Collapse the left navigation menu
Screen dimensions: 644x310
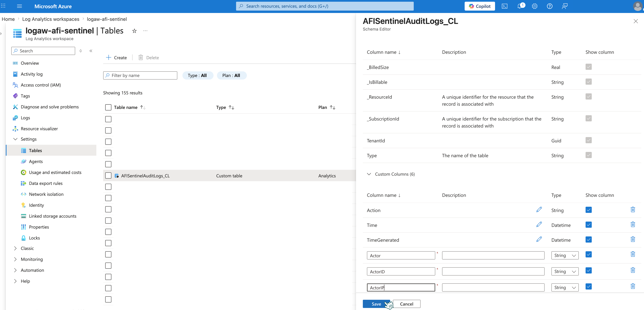point(91,51)
